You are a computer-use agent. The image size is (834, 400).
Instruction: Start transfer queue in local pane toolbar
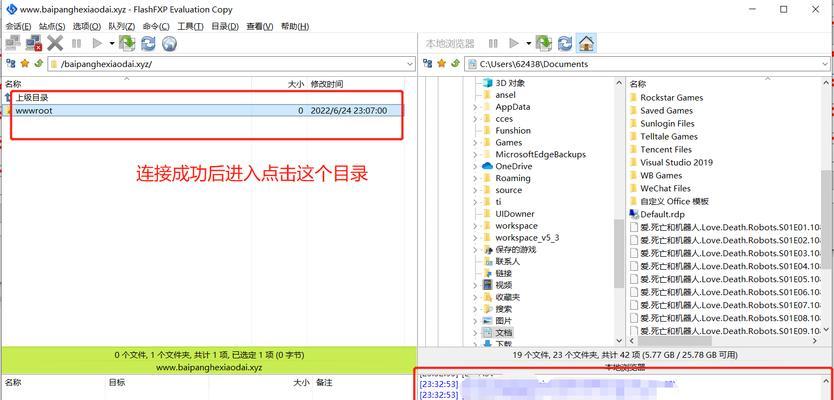coord(514,43)
